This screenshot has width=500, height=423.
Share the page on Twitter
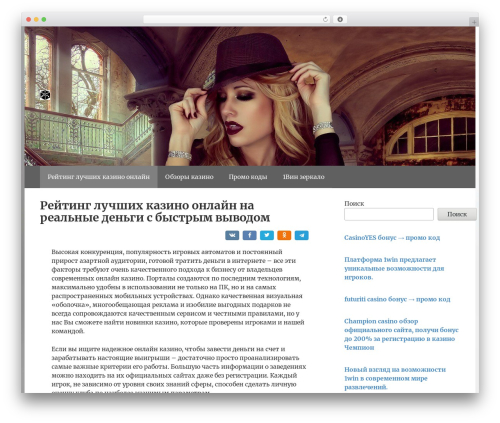[267, 235]
